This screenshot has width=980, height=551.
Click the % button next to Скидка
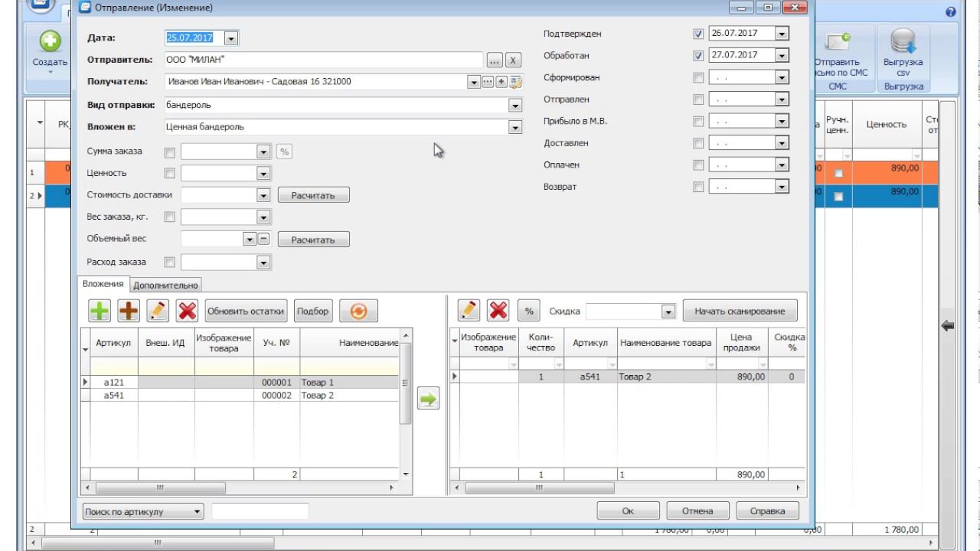tap(528, 311)
